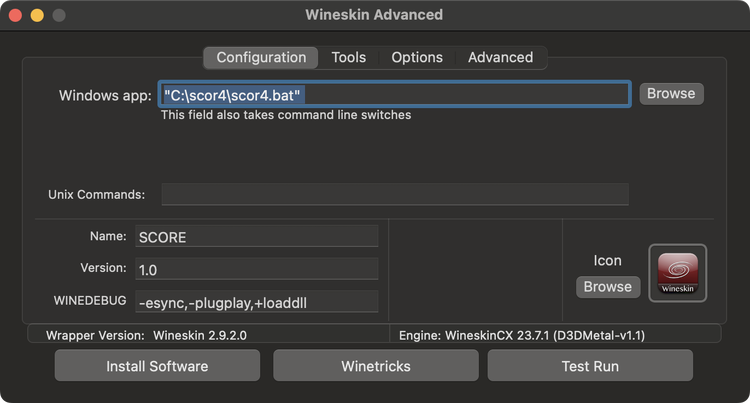Image resolution: width=750 pixels, height=403 pixels.
Task: Focus the Unix Commands text field
Action: [x=394, y=194]
